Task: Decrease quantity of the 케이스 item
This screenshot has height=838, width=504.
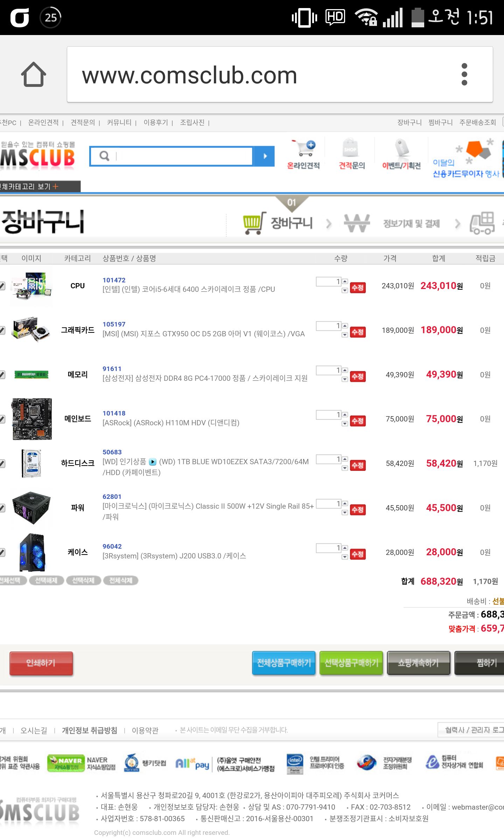Action: coord(345,557)
